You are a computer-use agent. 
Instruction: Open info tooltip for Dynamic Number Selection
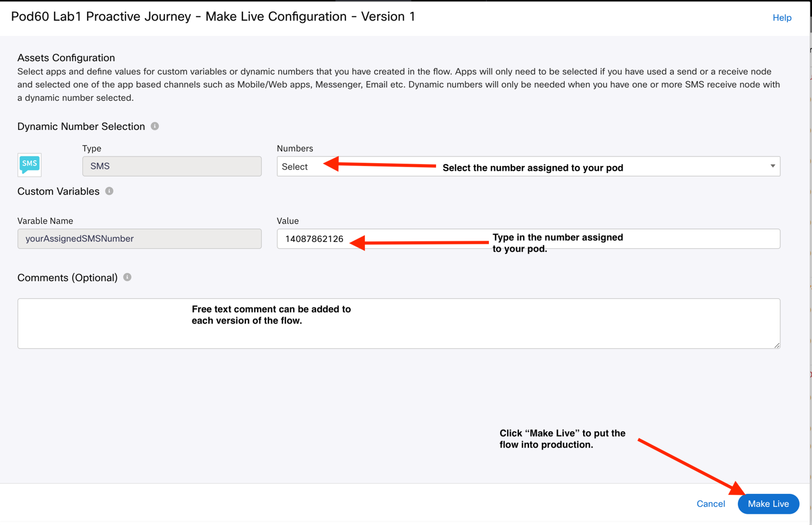[155, 126]
